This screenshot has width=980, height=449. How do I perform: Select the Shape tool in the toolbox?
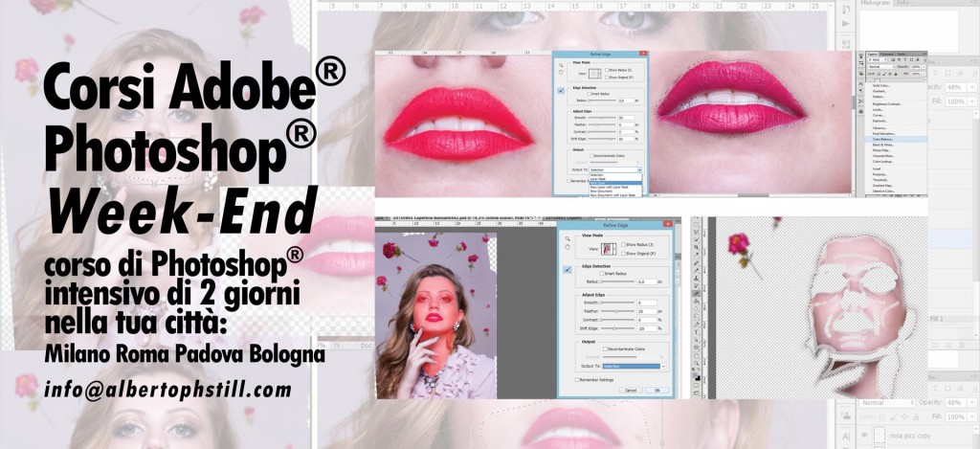tap(697, 348)
